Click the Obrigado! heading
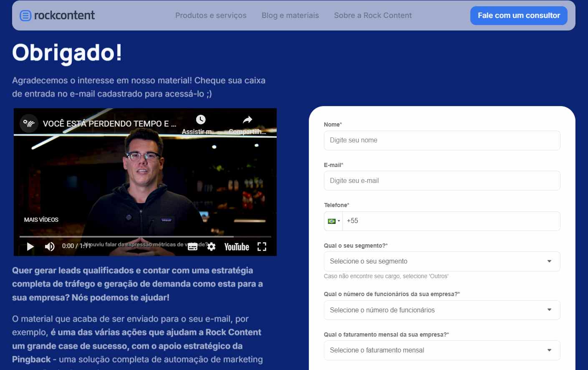This screenshot has height=370, width=588. point(67,53)
